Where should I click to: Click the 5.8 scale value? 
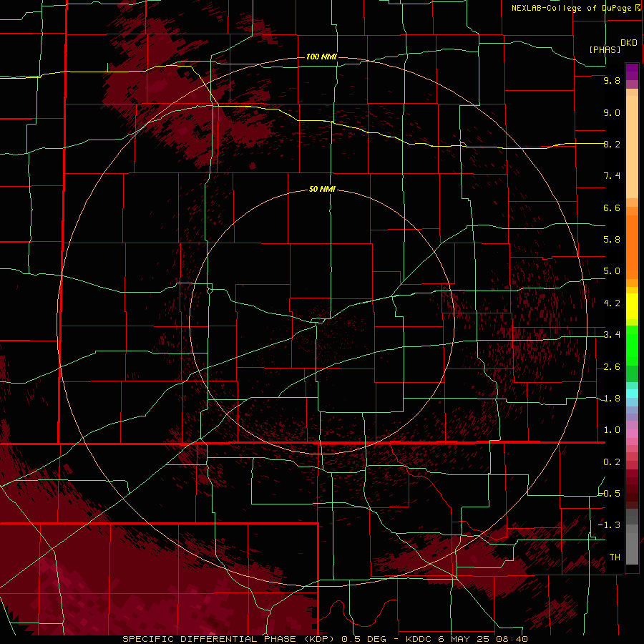(612, 240)
